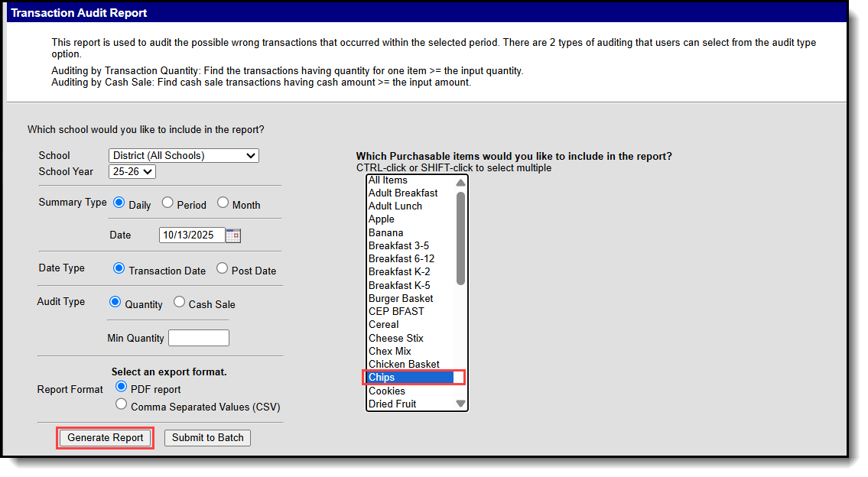Select PDF report export format
Viewport: 868px width, 477px height.
tap(121, 388)
